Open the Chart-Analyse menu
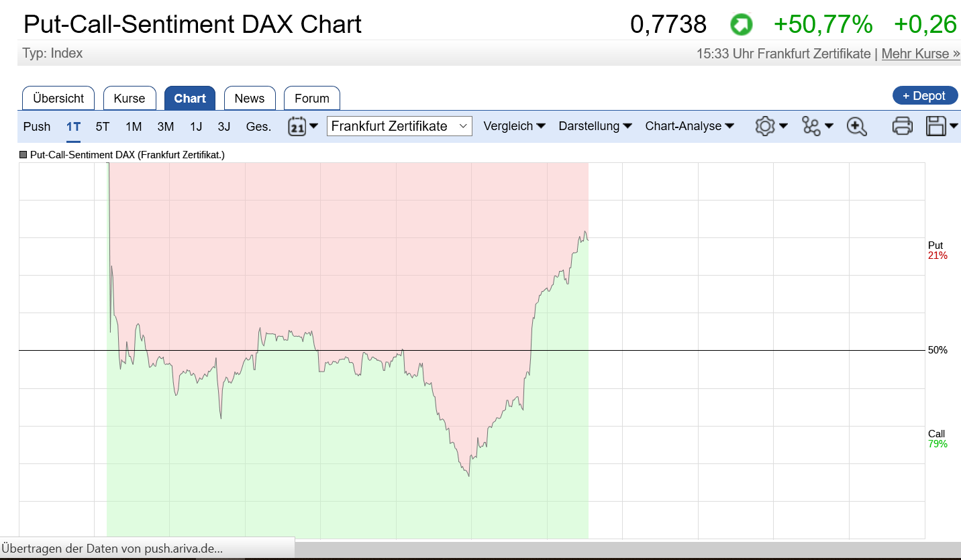 coord(689,125)
